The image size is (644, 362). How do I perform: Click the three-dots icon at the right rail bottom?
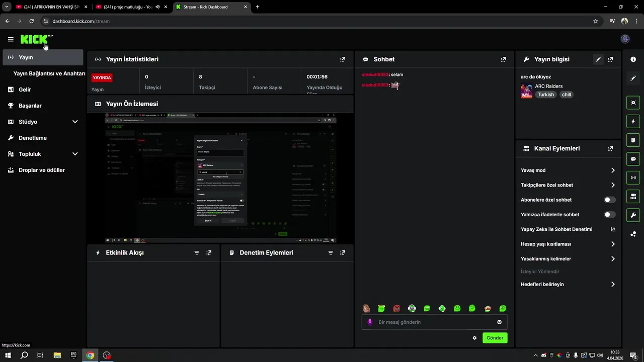633,234
